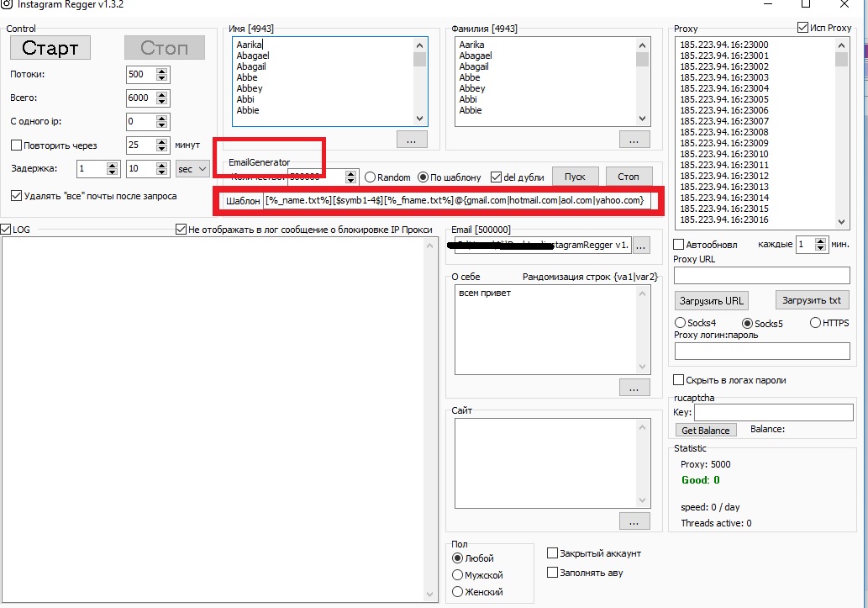Screen dimensions: 868x608
Task: Select the Random radio button
Action: tap(370, 177)
